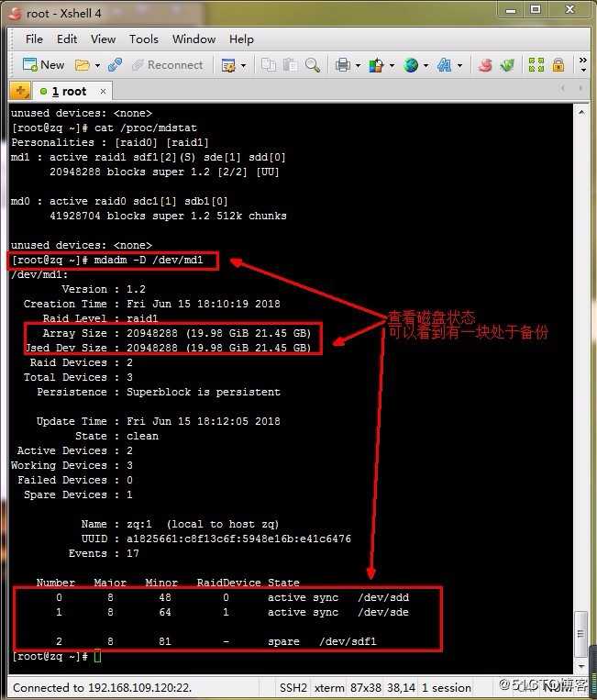Click the Reconnect button
The width and height of the screenshot is (597, 700).
pos(168,65)
